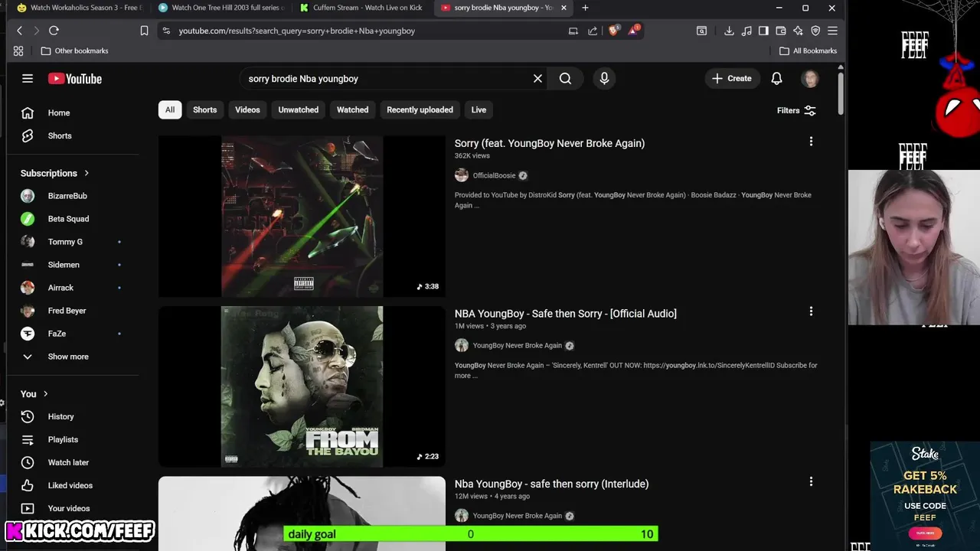Select the Shorts filter chip

pos(204,109)
